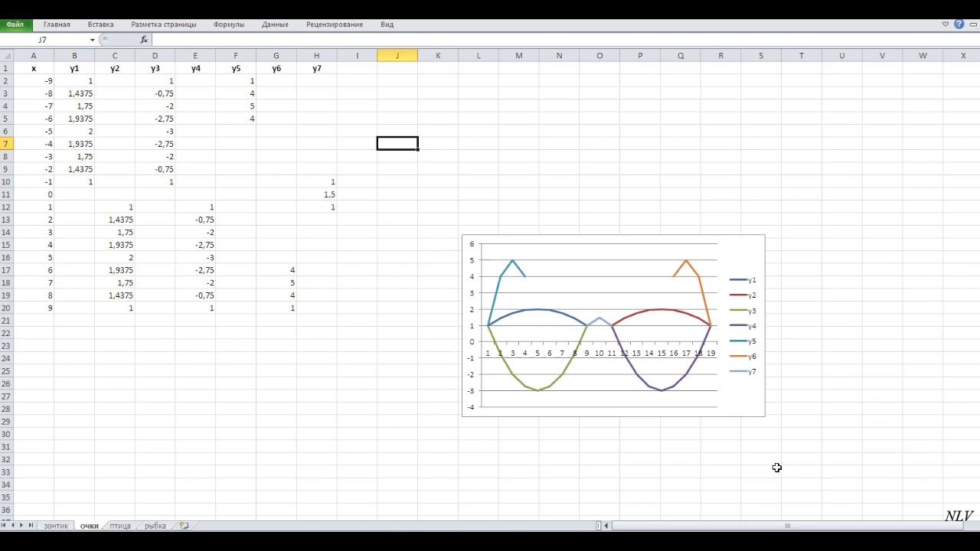Viewport: 980px width, 551px height.
Task: Select row header 7
Action: coord(6,144)
